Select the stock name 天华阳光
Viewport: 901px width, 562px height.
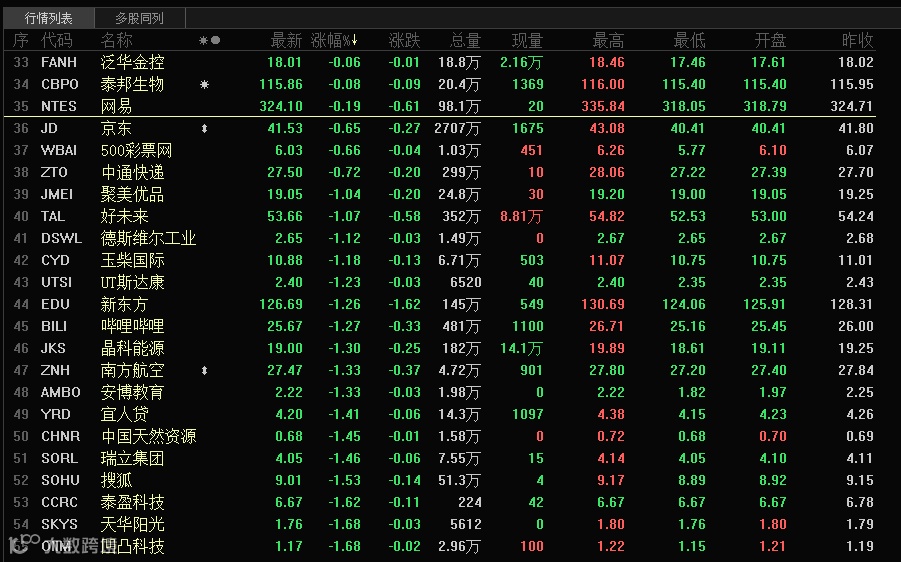pyautogui.click(x=132, y=524)
